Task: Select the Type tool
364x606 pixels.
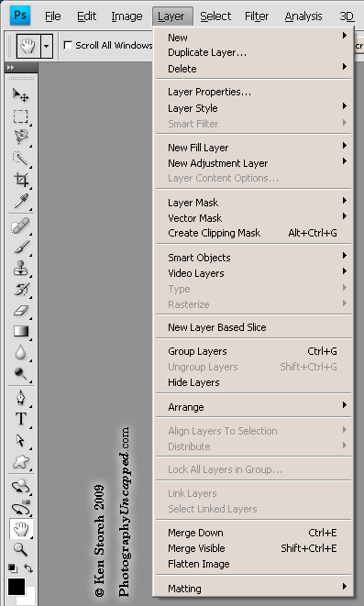Action: pos(20,419)
